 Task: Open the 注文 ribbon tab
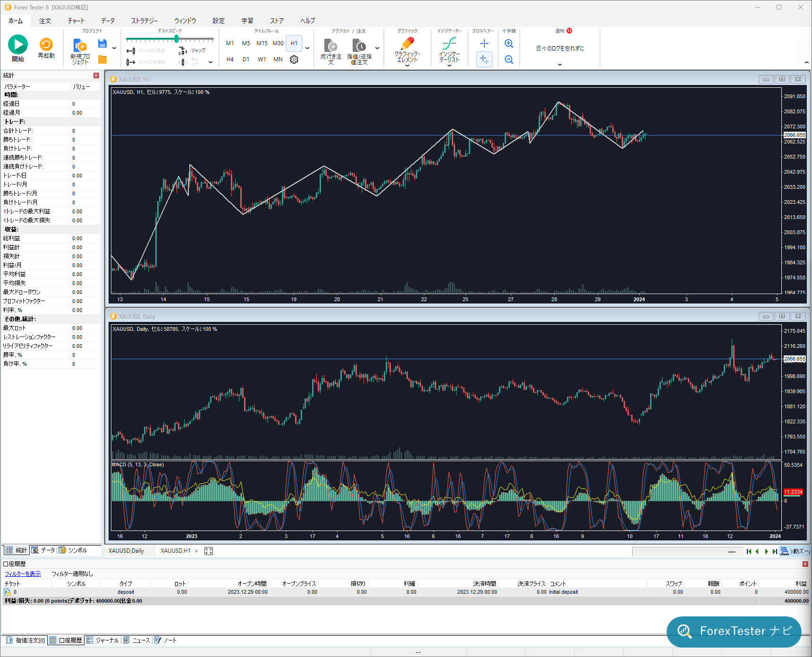coord(45,21)
